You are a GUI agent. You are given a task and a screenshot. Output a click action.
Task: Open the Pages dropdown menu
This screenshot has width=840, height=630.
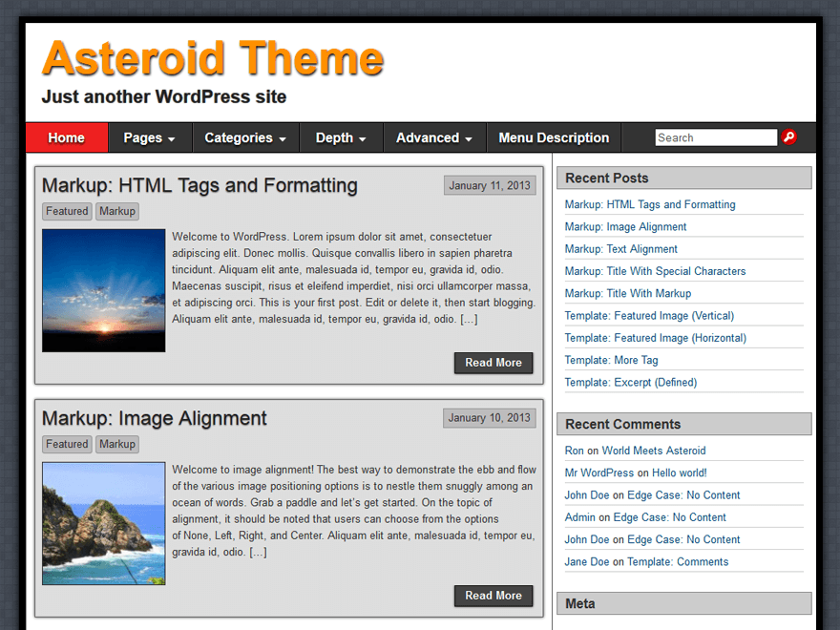150,137
